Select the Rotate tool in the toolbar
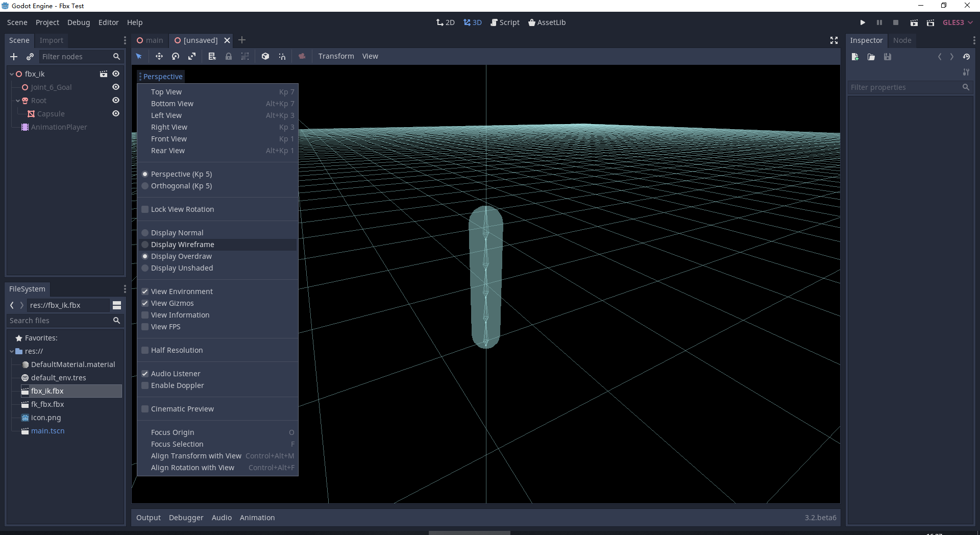980x535 pixels. 175,56
